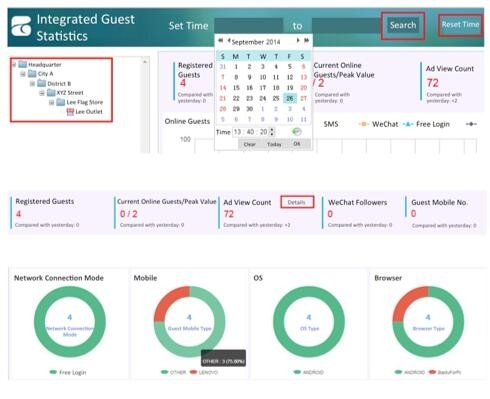490x399 pixels.
Task: Select XYZ Street in location tree
Action: [70, 93]
